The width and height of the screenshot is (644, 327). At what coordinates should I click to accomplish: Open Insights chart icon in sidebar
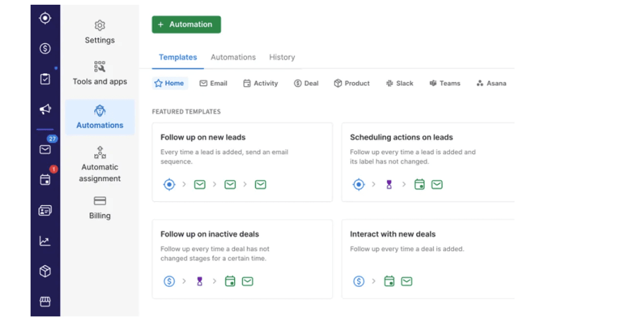click(x=45, y=241)
